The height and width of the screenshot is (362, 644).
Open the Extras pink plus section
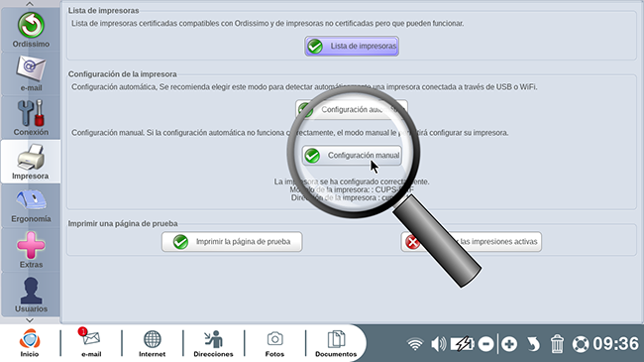coord(31,249)
